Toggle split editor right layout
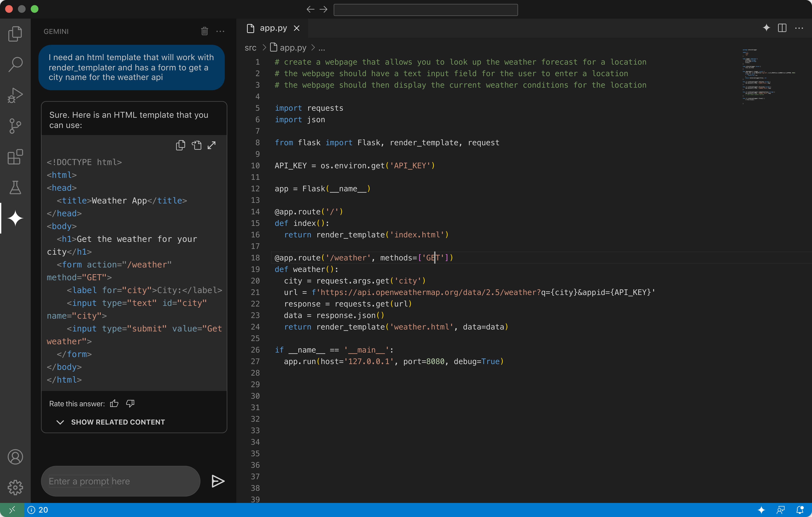The width and height of the screenshot is (812, 517). tap(782, 28)
